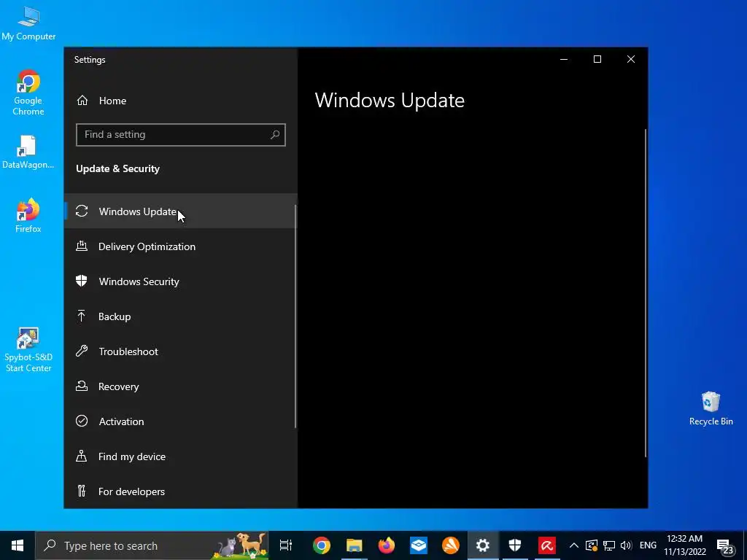Viewport: 747px width, 560px height.
Task: Click the For developers tools icon
Action: [x=82, y=491]
